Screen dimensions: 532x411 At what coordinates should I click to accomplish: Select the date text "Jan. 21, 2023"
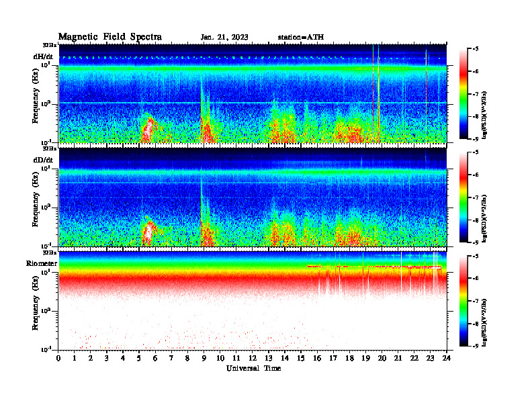224,37
